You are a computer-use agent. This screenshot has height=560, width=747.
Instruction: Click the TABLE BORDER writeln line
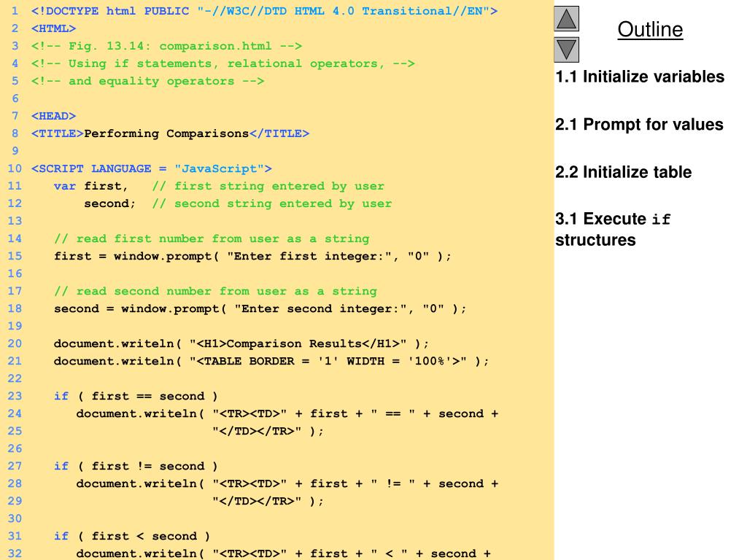click(x=271, y=361)
